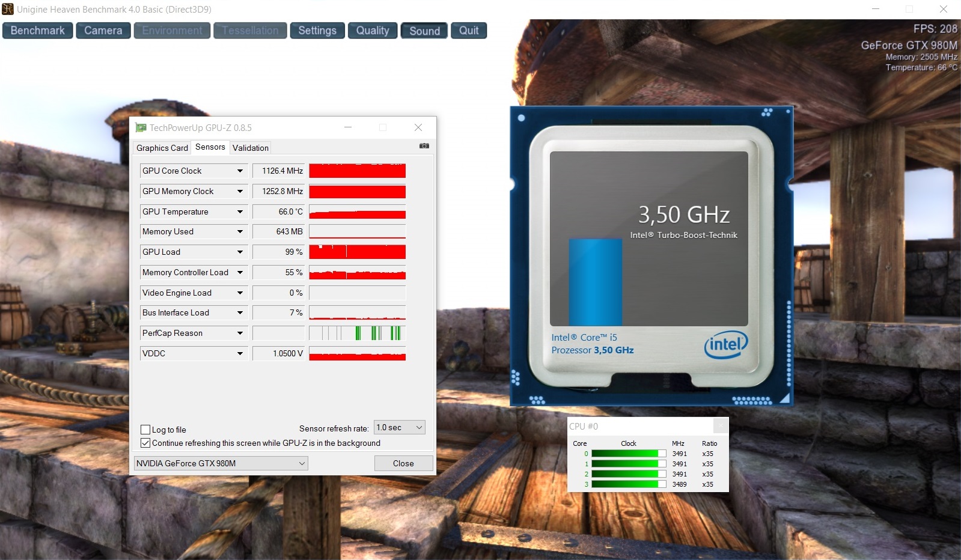Click the "GeForce GTX 980M" overlay text
This screenshot has width=961, height=560.
909,45
